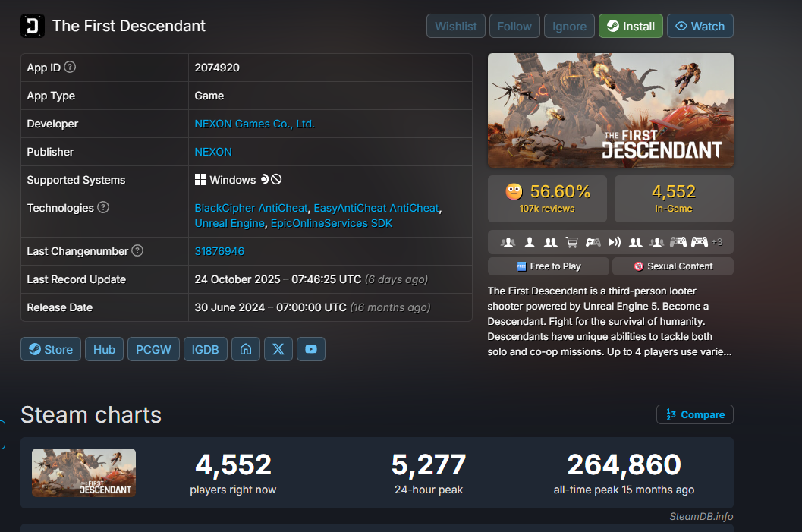Add game to Wishlist
Image resolution: width=802 pixels, height=532 pixels.
click(456, 26)
